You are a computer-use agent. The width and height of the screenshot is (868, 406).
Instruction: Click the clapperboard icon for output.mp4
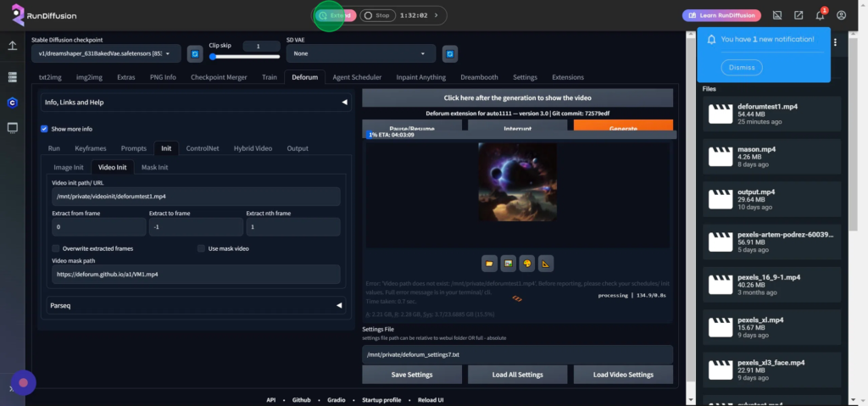[721, 199]
